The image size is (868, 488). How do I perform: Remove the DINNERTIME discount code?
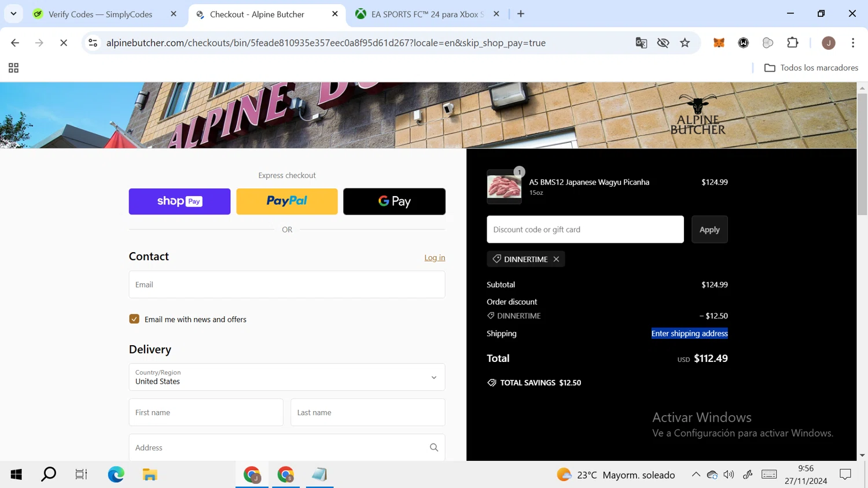point(556,259)
